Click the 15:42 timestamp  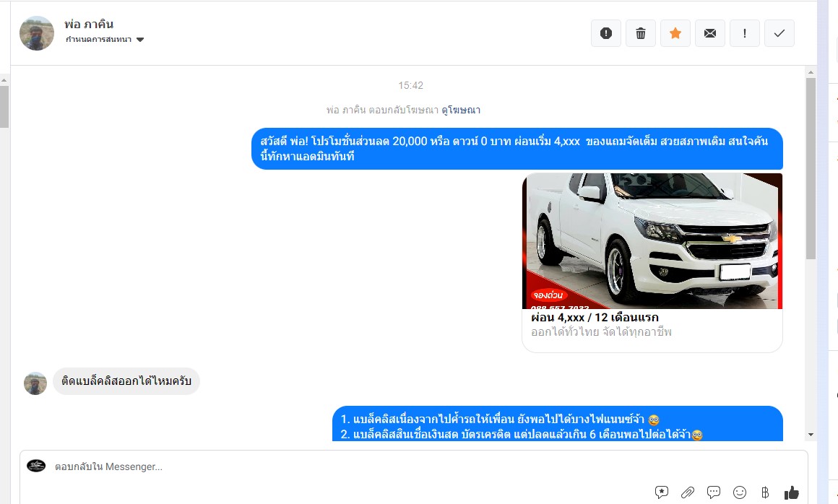410,85
